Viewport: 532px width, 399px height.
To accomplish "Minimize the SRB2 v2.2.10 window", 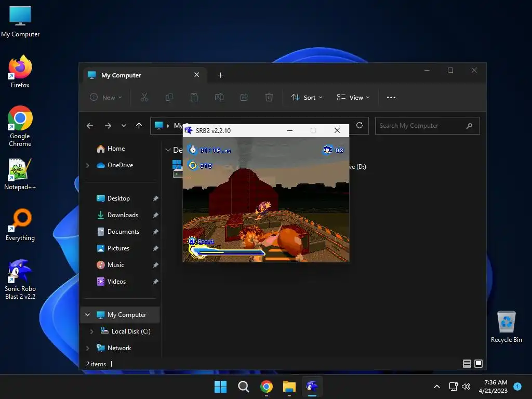I will [290, 130].
